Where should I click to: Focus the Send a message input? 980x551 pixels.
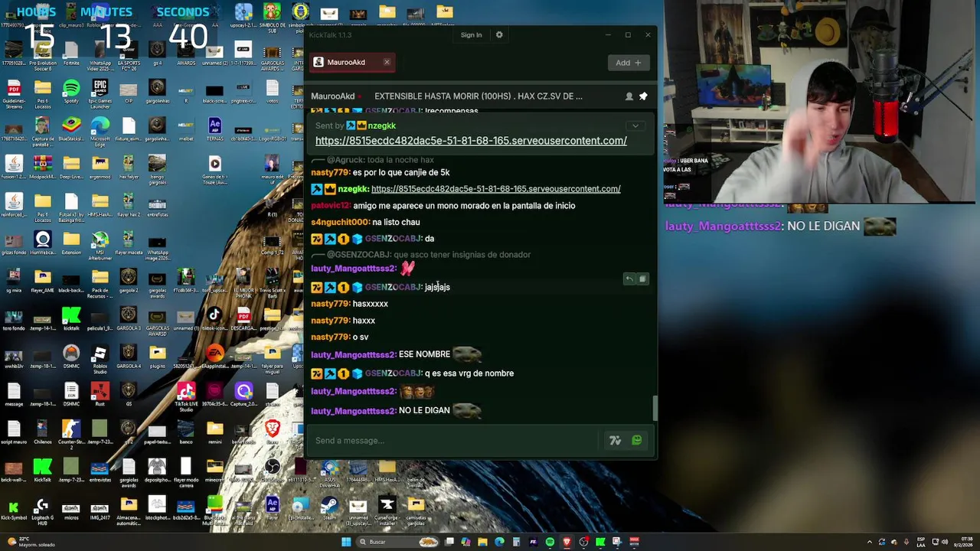[x=453, y=441]
